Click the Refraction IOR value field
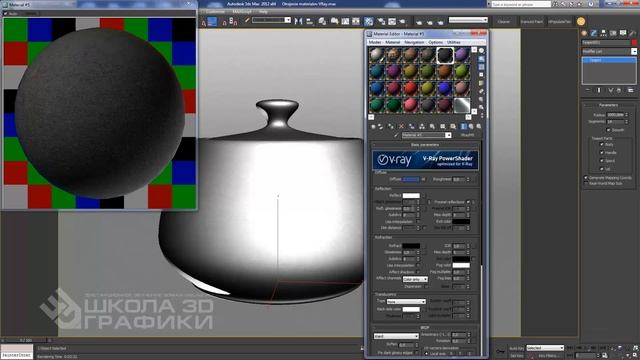This screenshot has width=640, height=360. (x=459, y=246)
